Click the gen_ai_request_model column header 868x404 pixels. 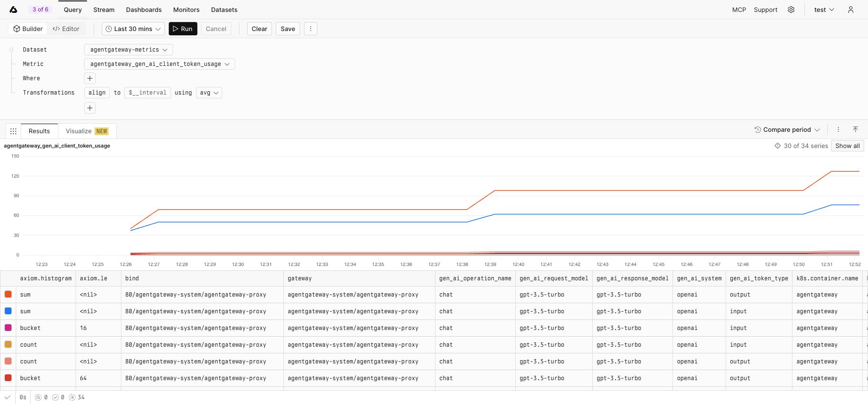tap(554, 278)
